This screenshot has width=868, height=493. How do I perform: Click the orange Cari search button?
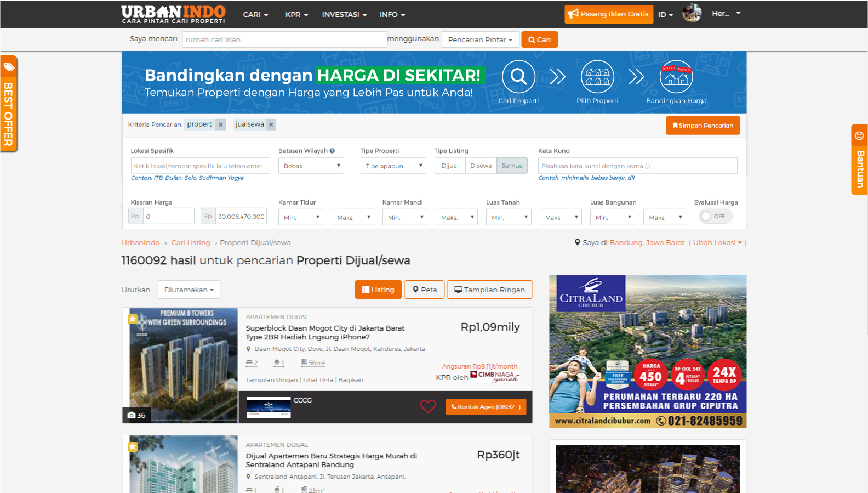(540, 39)
